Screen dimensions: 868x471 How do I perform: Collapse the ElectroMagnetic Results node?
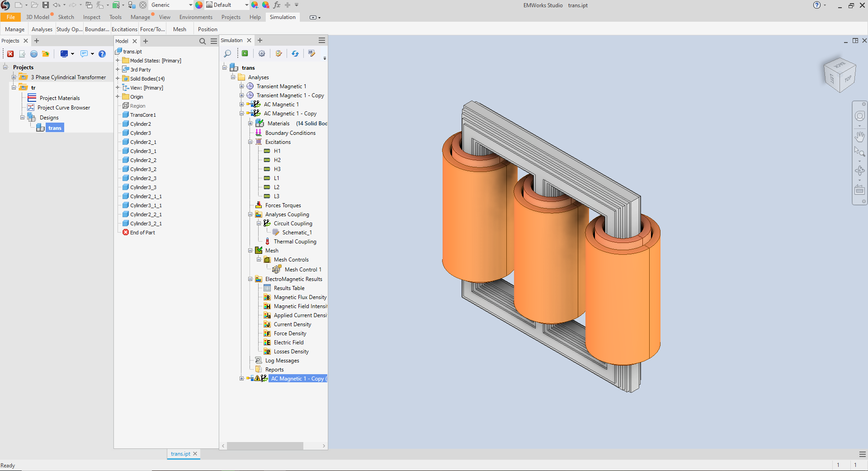(250, 279)
